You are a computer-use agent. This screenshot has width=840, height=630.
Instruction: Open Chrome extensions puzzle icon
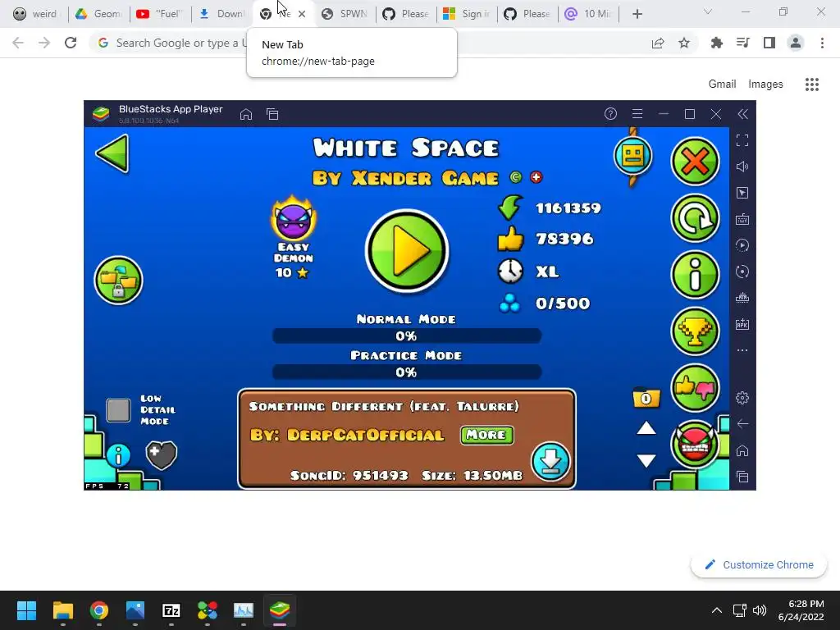click(716, 43)
